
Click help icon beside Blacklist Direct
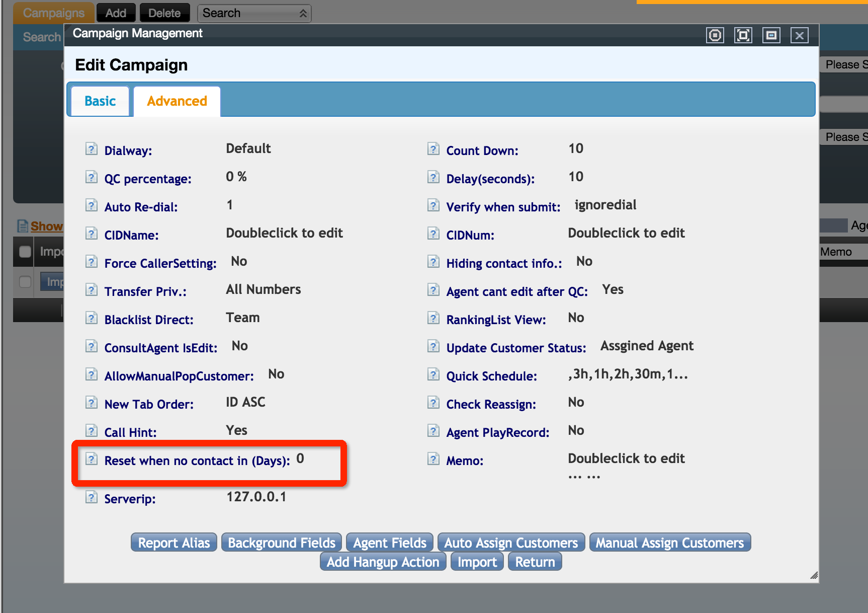[x=91, y=318]
